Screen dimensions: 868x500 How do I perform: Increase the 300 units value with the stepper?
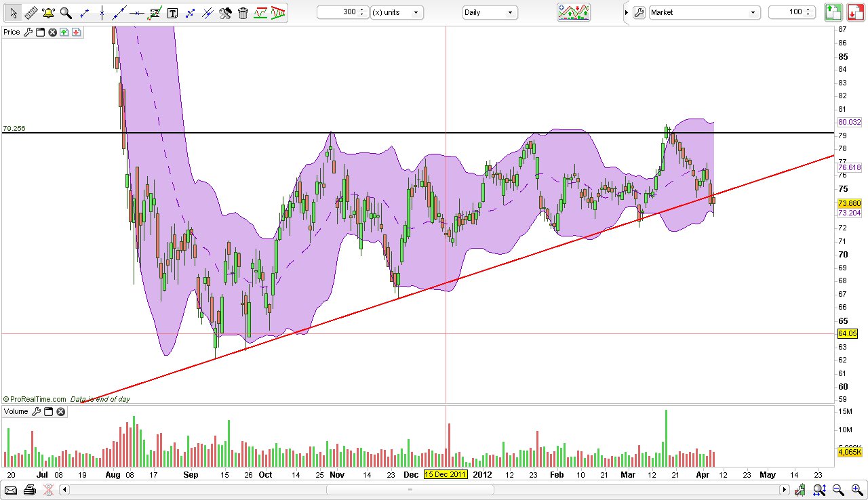(363, 9)
